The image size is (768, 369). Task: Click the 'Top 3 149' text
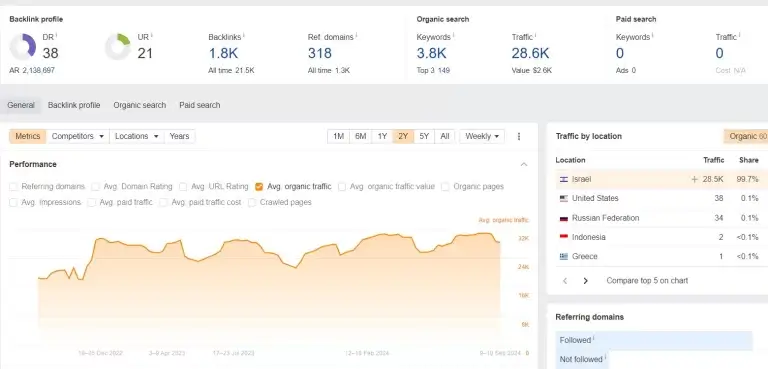433,71
